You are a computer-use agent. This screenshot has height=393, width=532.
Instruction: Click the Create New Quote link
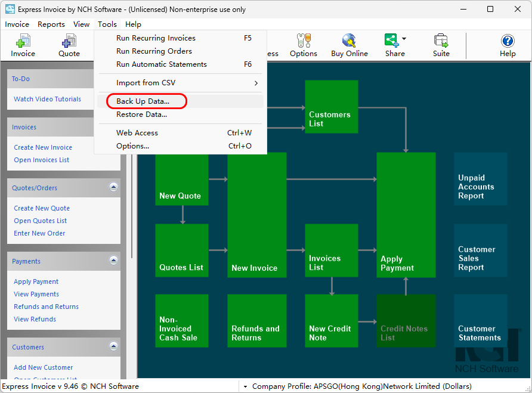tap(42, 208)
